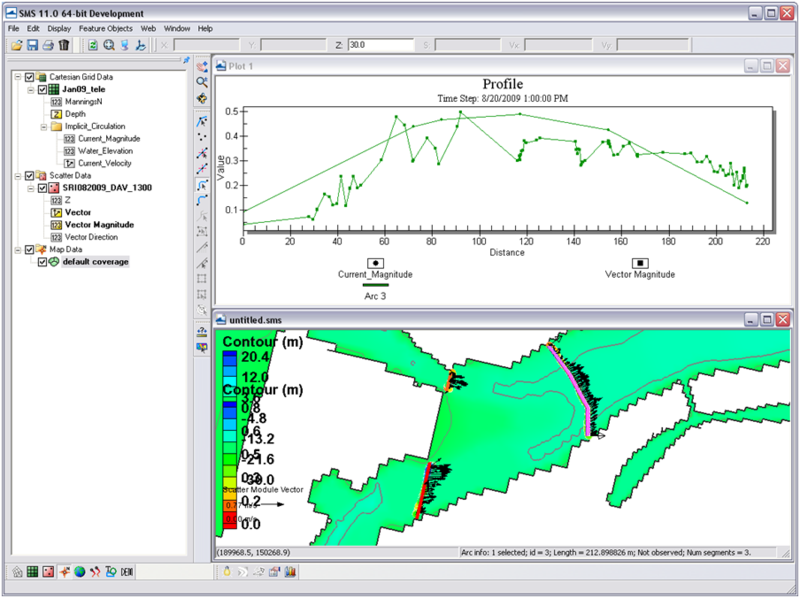The image size is (800, 598).
Task: Select the scatter Z dataset
Action: click(x=67, y=200)
